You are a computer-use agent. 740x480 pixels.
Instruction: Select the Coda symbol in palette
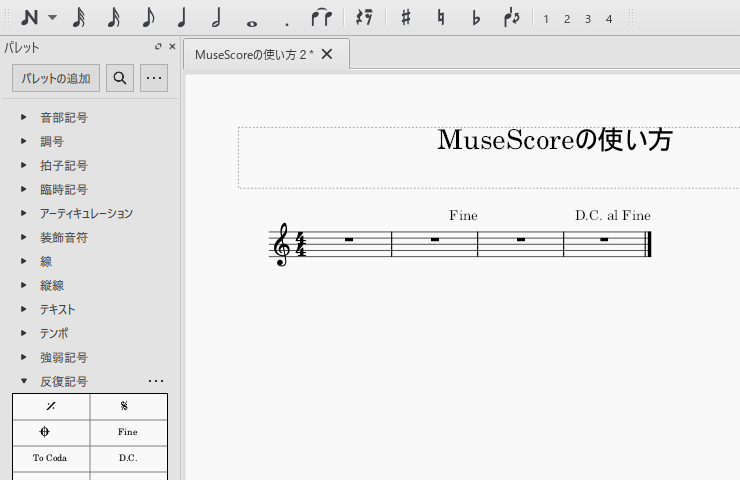(51, 432)
